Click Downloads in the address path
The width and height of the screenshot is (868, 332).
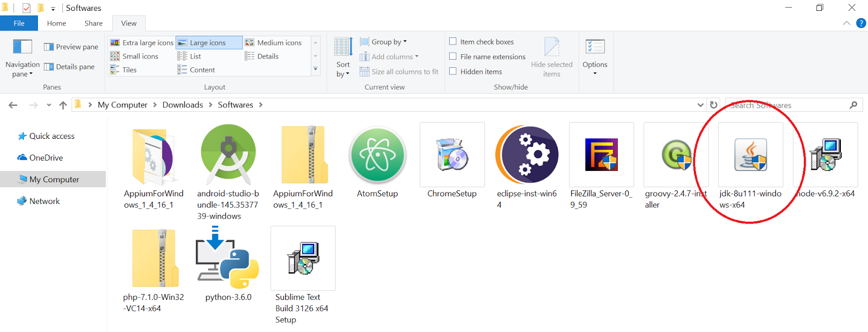[x=183, y=105]
